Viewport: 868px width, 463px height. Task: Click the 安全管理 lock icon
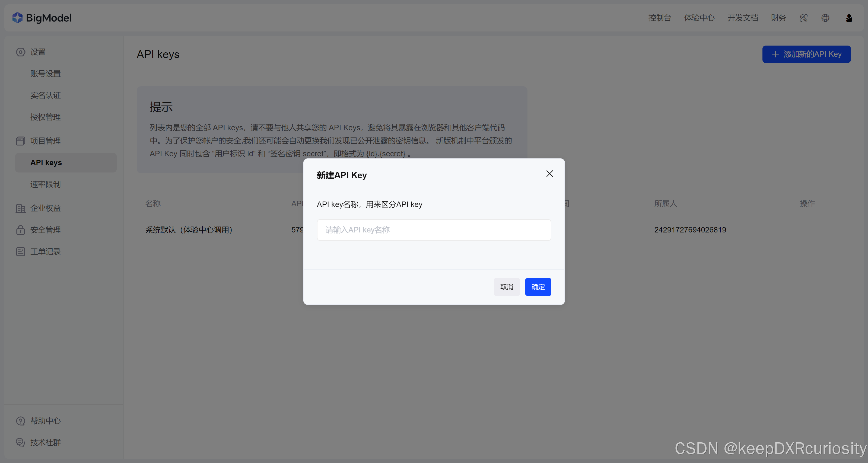[x=21, y=230]
